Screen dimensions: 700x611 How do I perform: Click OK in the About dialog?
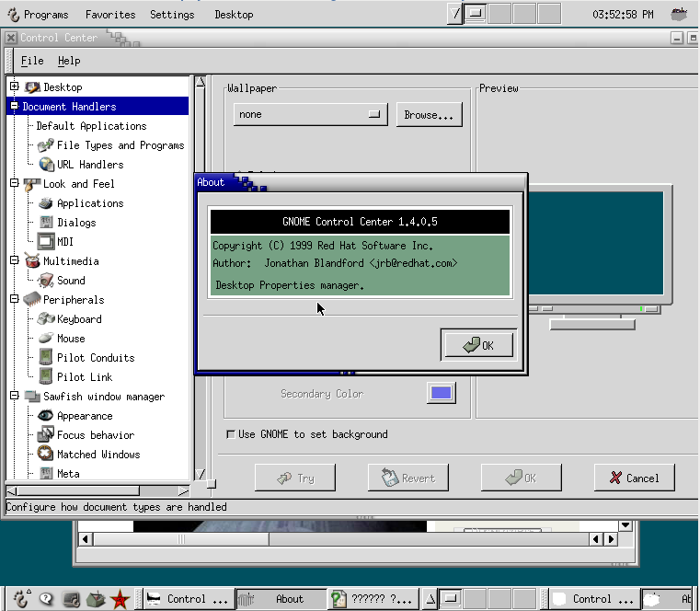tap(478, 345)
